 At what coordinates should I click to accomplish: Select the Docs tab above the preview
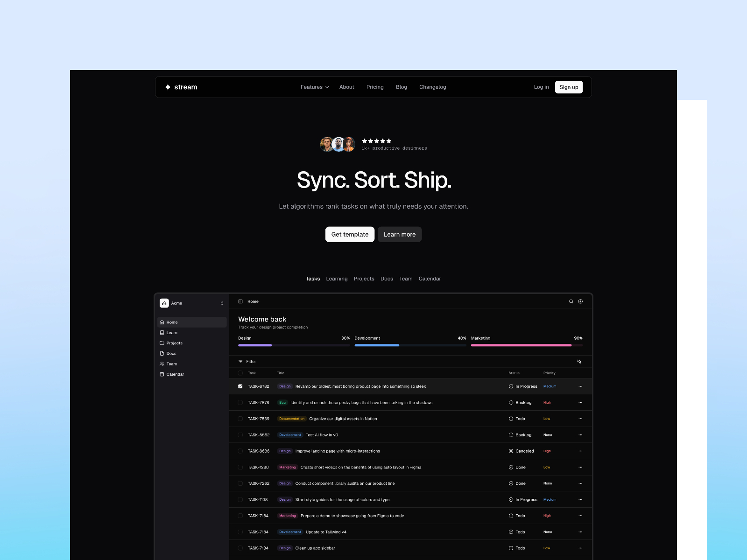click(x=387, y=279)
